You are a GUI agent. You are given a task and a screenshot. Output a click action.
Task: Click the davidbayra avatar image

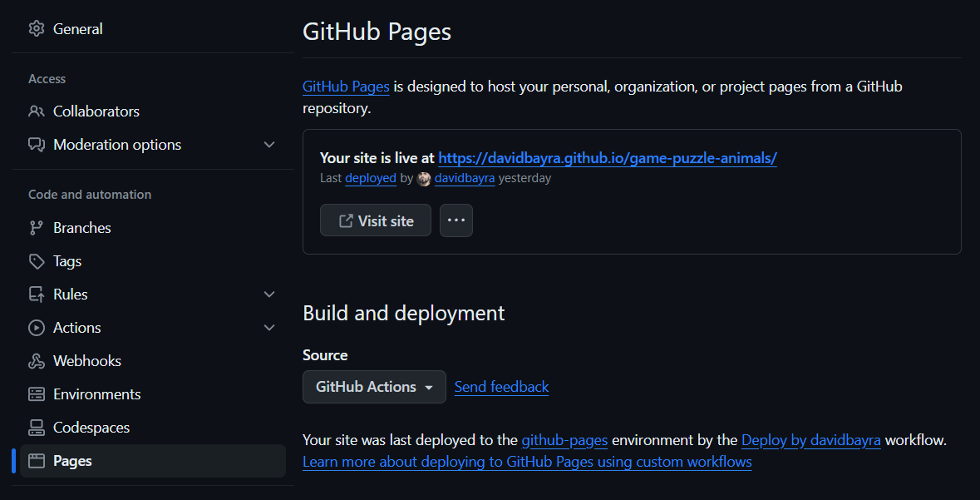click(x=424, y=179)
